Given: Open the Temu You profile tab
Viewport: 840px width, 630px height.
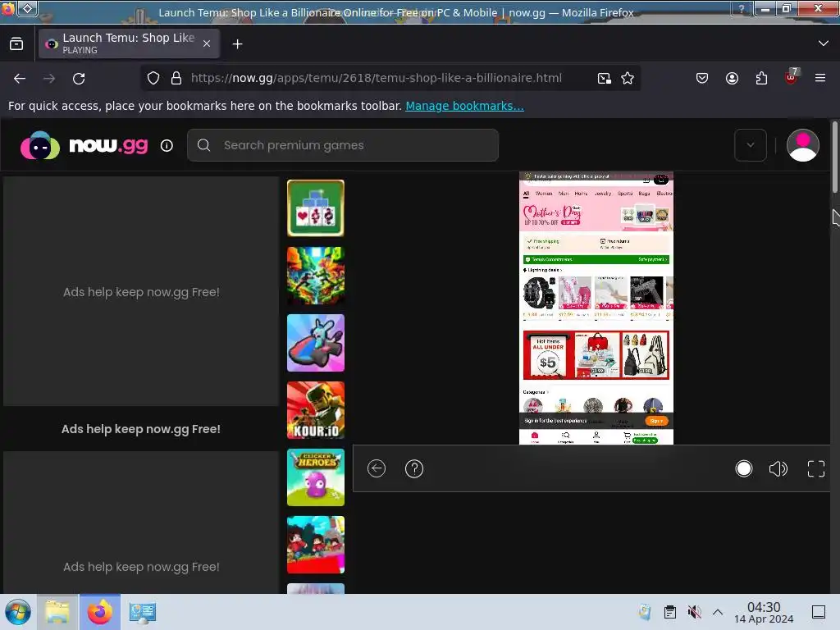Looking at the screenshot, I should (x=596, y=437).
